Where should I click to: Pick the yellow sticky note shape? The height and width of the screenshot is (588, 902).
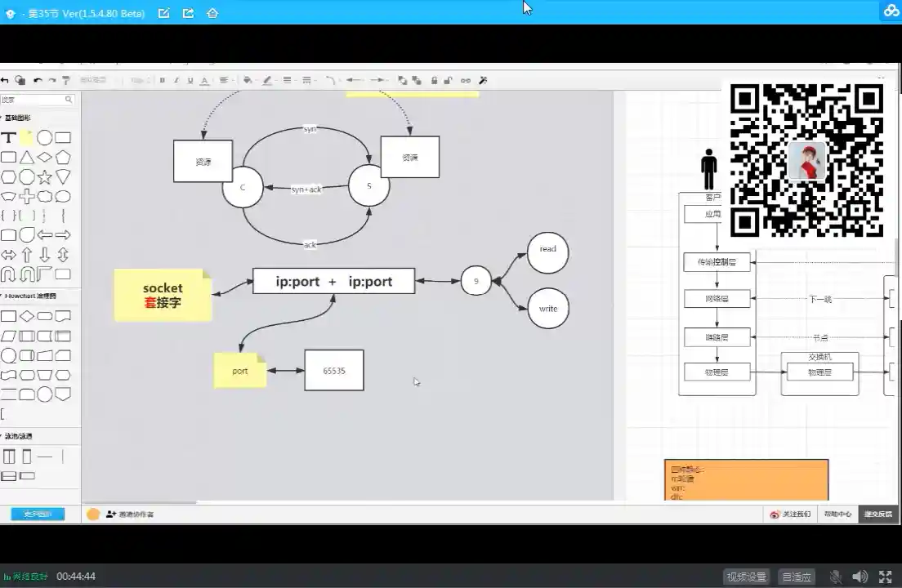click(x=26, y=138)
